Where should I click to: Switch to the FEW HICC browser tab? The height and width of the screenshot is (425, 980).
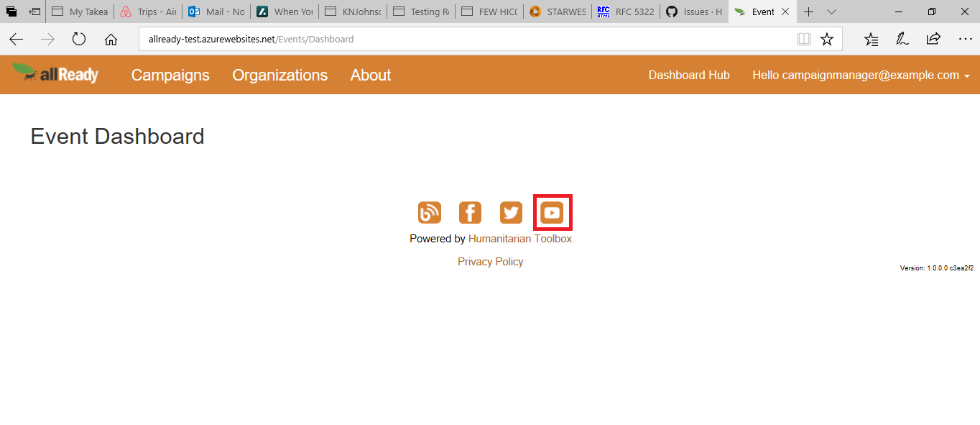pos(489,12)
